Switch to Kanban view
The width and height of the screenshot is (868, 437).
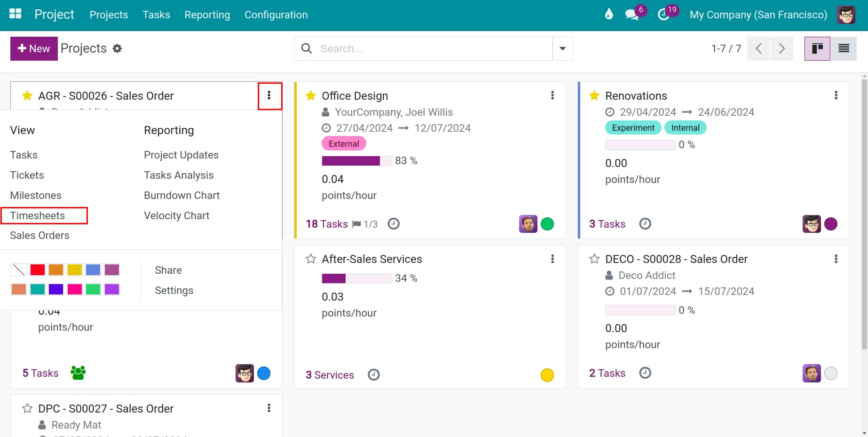[x=817, y=48]
